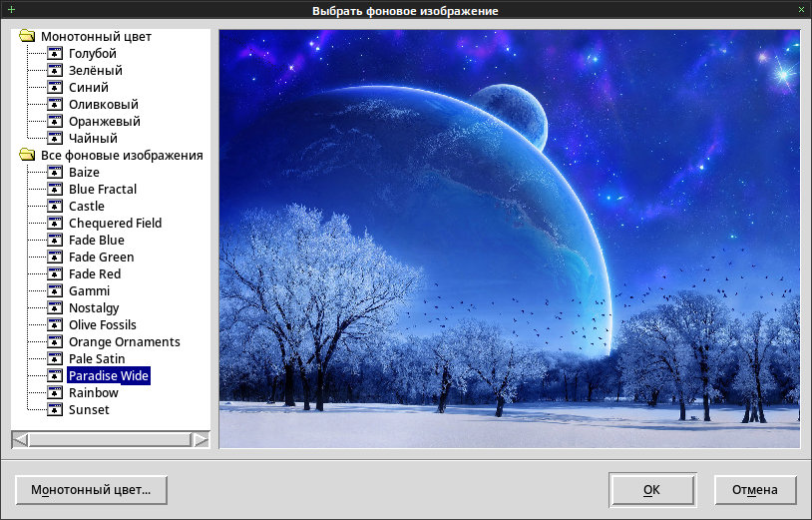Click the icon beside Orange Ornaments
The image size is (812, 520).
coord(55,341)
